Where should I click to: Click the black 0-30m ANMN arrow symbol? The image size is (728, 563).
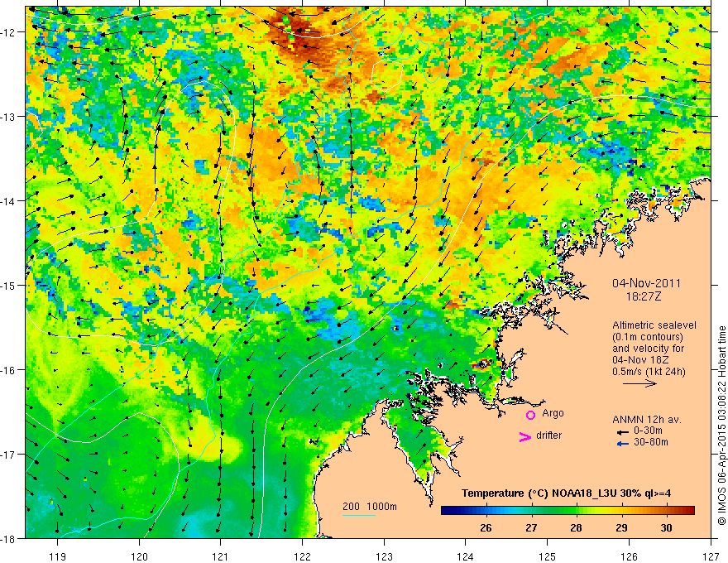(x=623, y=432)
